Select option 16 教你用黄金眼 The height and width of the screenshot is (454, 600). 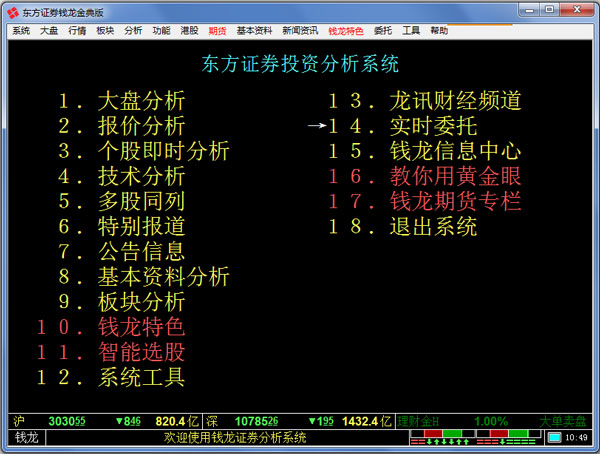click(x=425, y=176)
